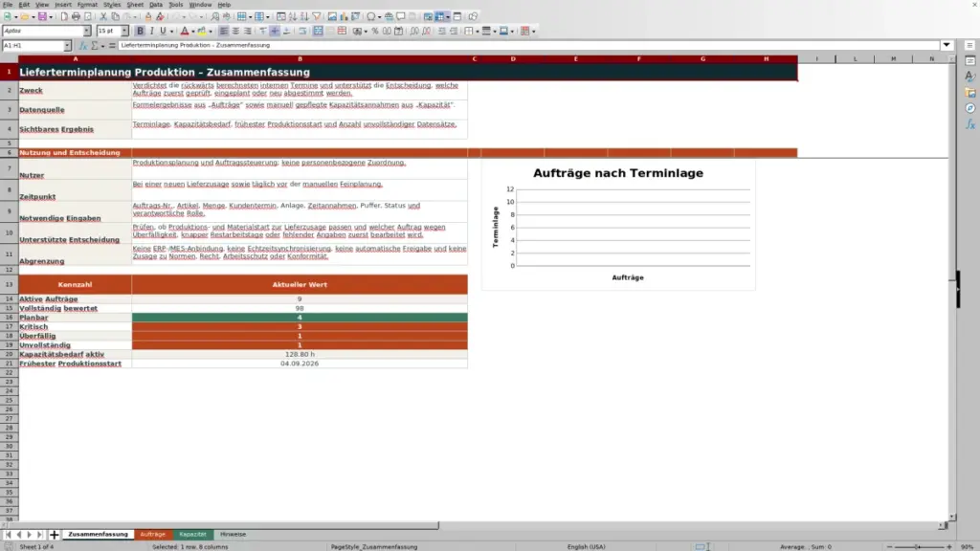Toggle Italic formatting
This screenshot has height=551, width=980.
(152, 32)
